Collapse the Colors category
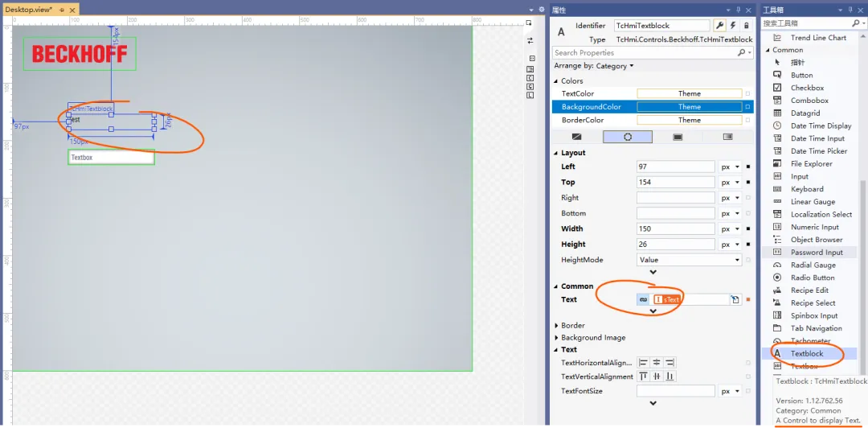Viewport: 868px width, 428px height. point(556,81)
